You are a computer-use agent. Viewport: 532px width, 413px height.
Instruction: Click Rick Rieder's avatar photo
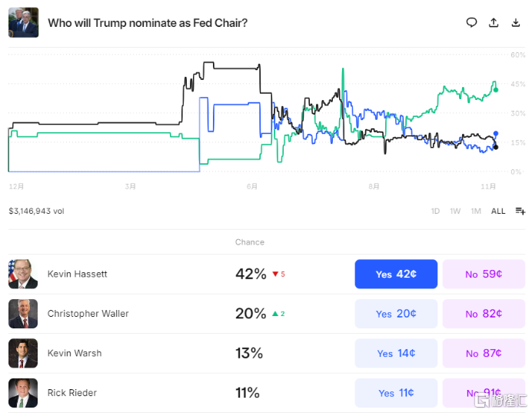point(23,393)
